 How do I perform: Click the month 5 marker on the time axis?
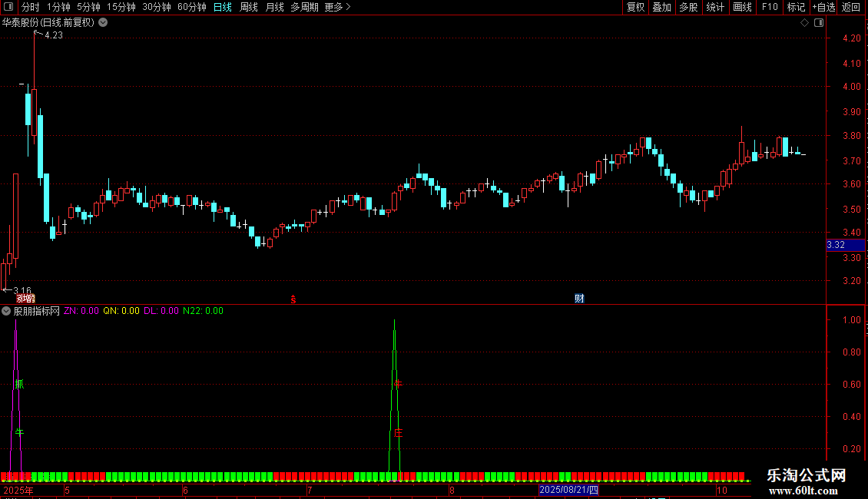click(x=67, y=490)
